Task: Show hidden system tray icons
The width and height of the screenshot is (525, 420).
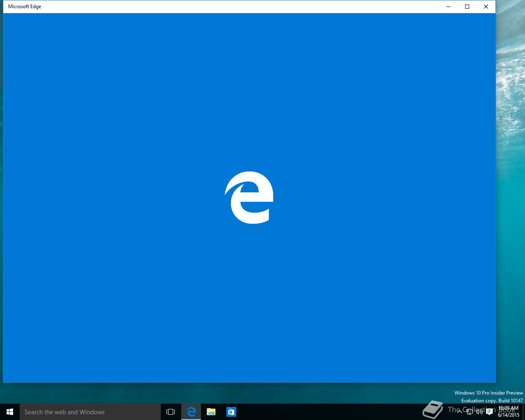Action: pos(460,412)
